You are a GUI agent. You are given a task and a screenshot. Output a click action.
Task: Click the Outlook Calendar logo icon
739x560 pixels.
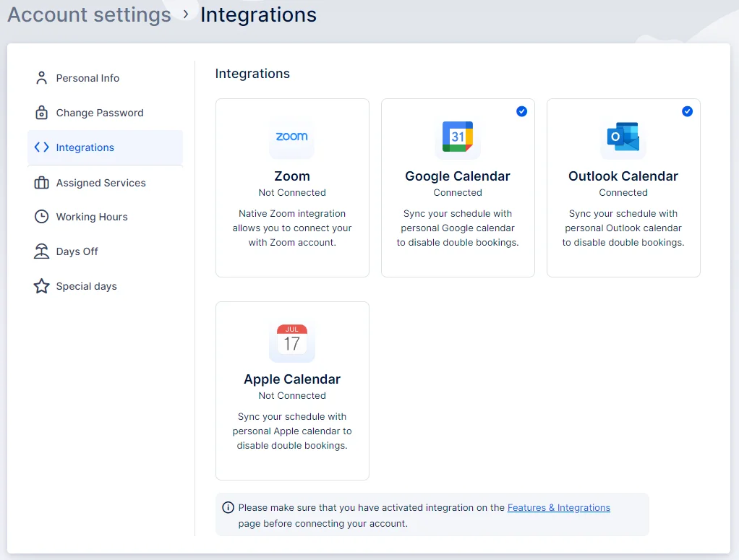point(623,137)
